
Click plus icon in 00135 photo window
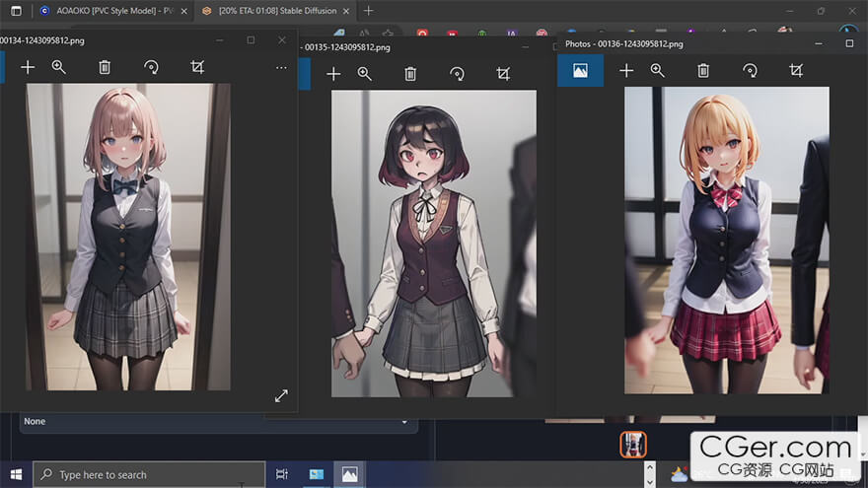click(x=333, y=74)
